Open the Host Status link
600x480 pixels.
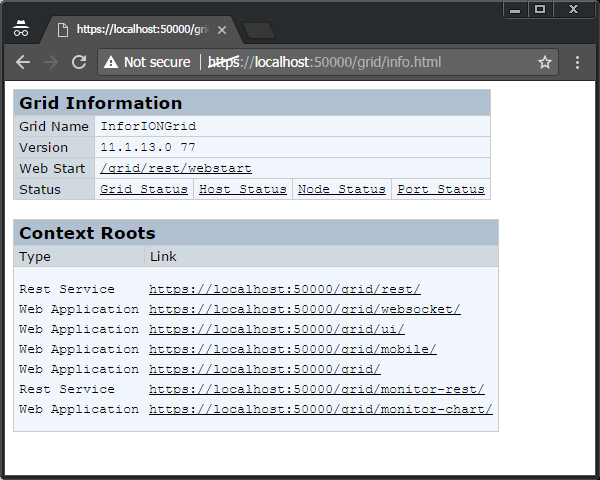click(242, 190)
